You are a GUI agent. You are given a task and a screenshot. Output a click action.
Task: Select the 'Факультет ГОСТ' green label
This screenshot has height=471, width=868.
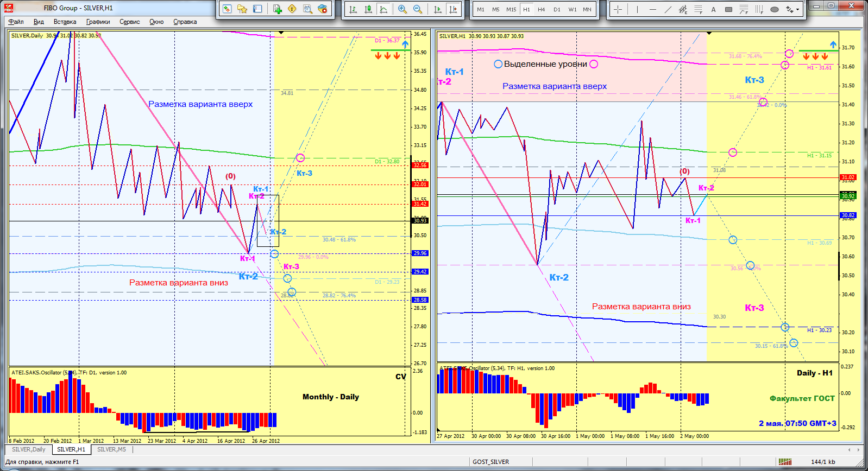click(x=802, y=398)
